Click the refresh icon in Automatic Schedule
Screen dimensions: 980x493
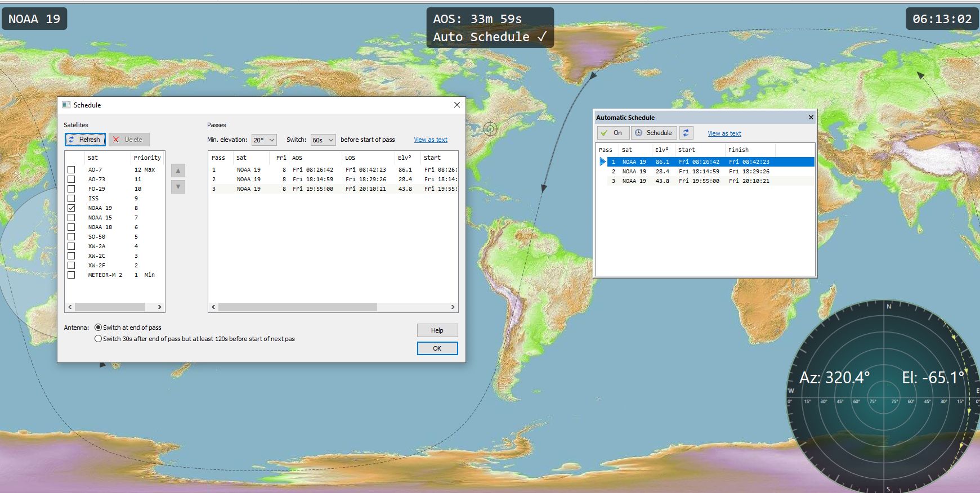tap(686, 133)
